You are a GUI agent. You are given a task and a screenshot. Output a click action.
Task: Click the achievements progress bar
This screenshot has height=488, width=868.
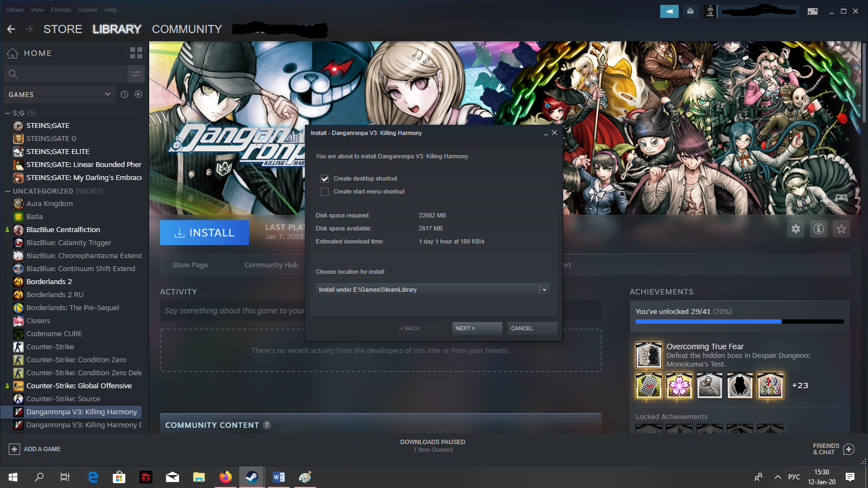pos(739,322)
